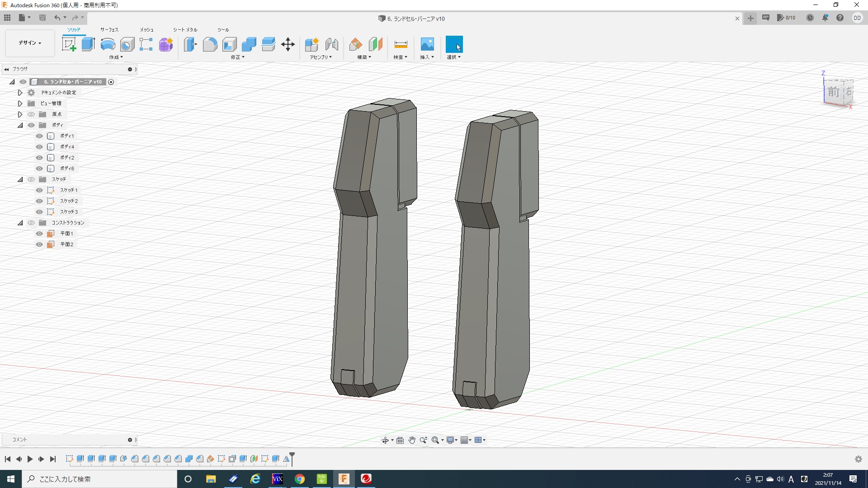Select the Extrude tool icon
The image size is (868, 488).
click(x=88, y=44)
